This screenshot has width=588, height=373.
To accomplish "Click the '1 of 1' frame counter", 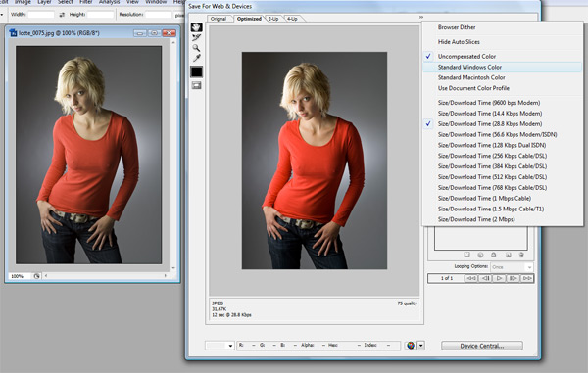I will pos(447,278).
